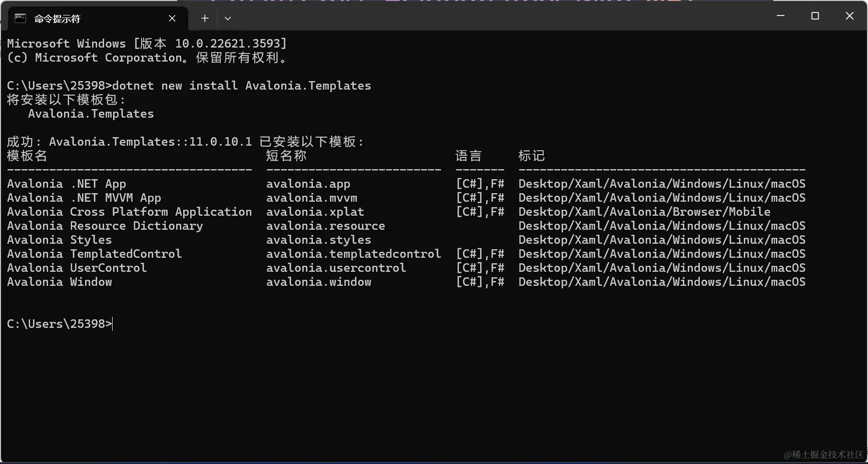868x464 pixels.
Task: Click Avalonia UserControl template name
Action: (x=77, y=268)
